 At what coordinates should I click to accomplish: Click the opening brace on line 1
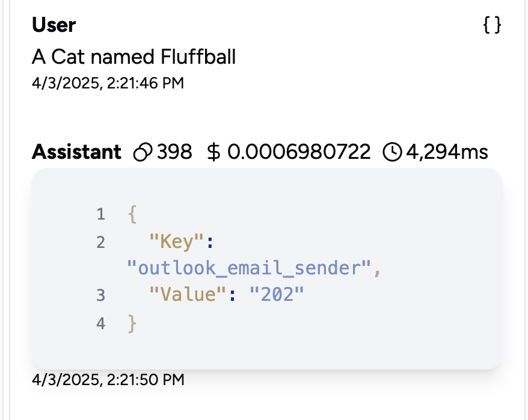132,214
